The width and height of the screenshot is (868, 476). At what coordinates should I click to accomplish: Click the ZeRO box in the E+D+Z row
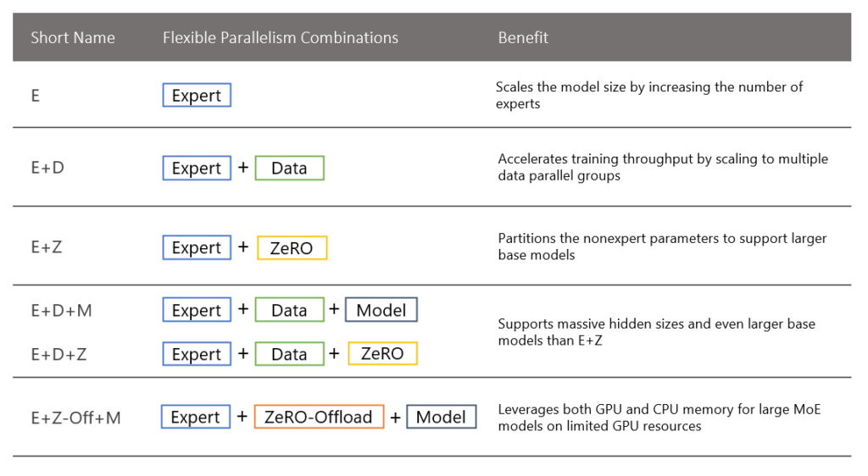point(382,354)
